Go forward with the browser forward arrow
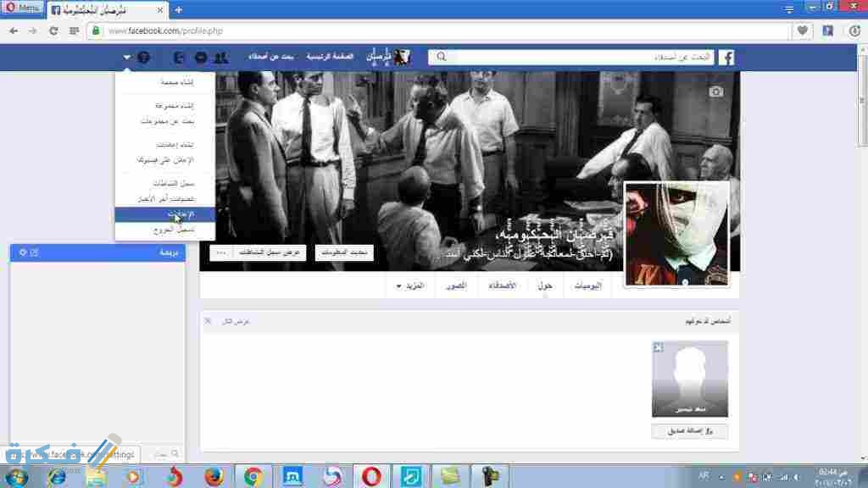Viewport: 868px width, 488px height. click(x=33, y=31)
